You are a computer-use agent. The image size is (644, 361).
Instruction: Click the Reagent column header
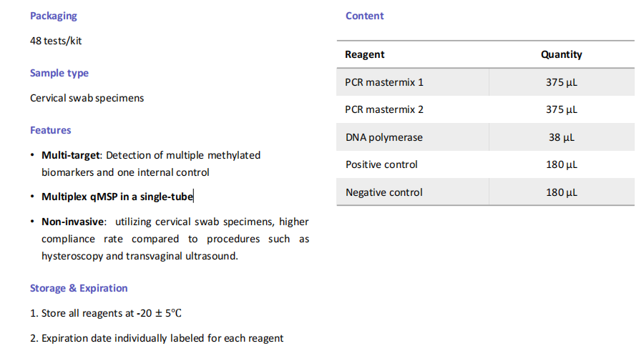[x=364, y=54]
